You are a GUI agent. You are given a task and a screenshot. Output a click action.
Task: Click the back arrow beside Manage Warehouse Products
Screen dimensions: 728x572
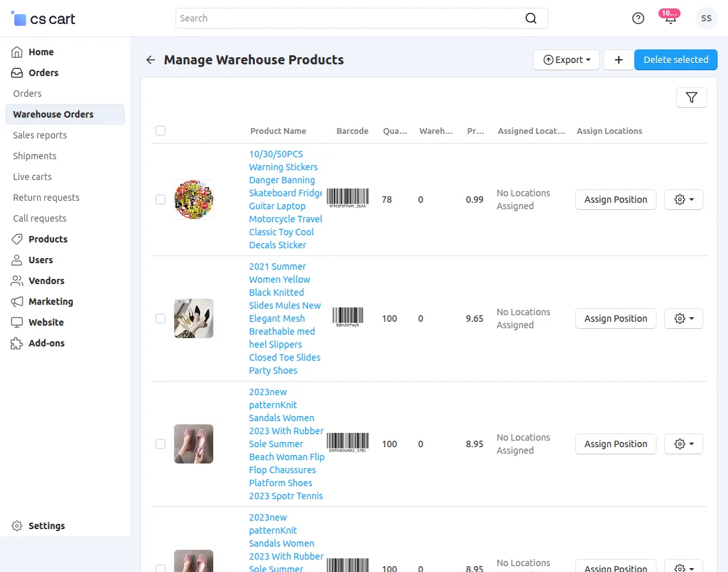coord(151,60)
